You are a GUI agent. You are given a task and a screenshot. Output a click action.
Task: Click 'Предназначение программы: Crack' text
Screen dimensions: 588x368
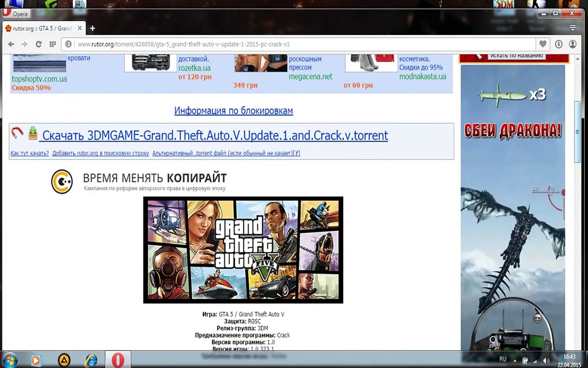(242, 335)
